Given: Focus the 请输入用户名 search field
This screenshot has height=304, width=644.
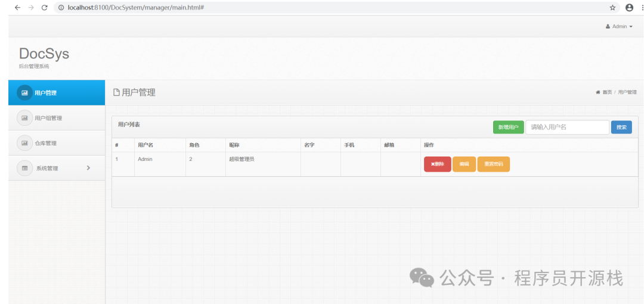Looking at the screenshot, I should coord(566,127).
